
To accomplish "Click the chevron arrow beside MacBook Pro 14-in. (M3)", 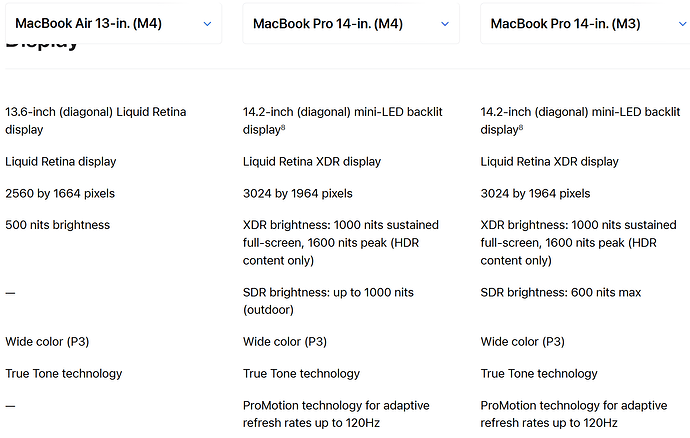I will coord(682,24).
